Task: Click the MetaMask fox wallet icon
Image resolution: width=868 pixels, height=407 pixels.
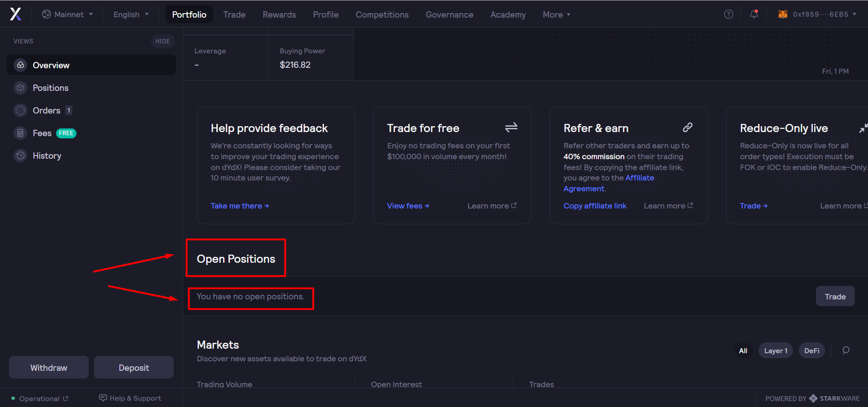Action: pos(783,14)
